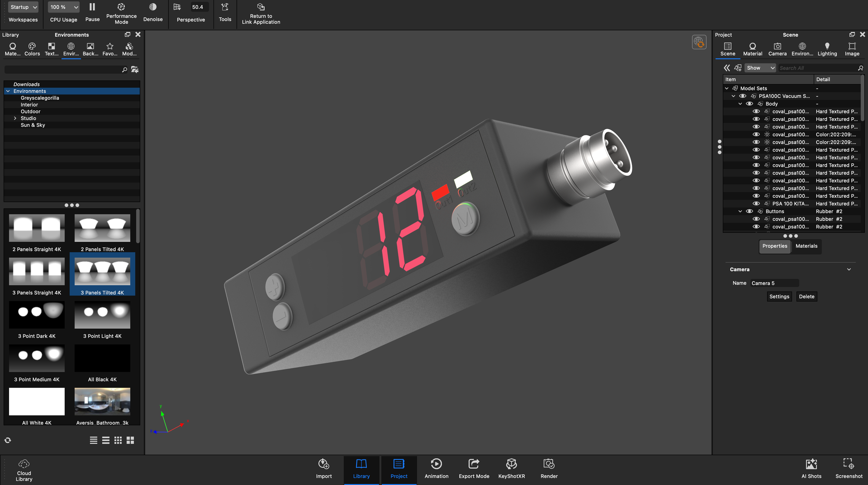Open the Tools menu in the toolbar
Viewport: 868px width, 485px height.
[x=225, y=7]
